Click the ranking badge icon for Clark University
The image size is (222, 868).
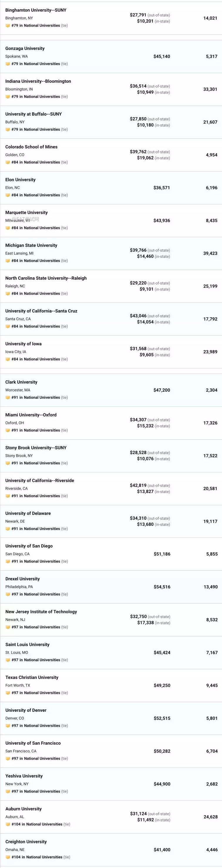point(7,398)
